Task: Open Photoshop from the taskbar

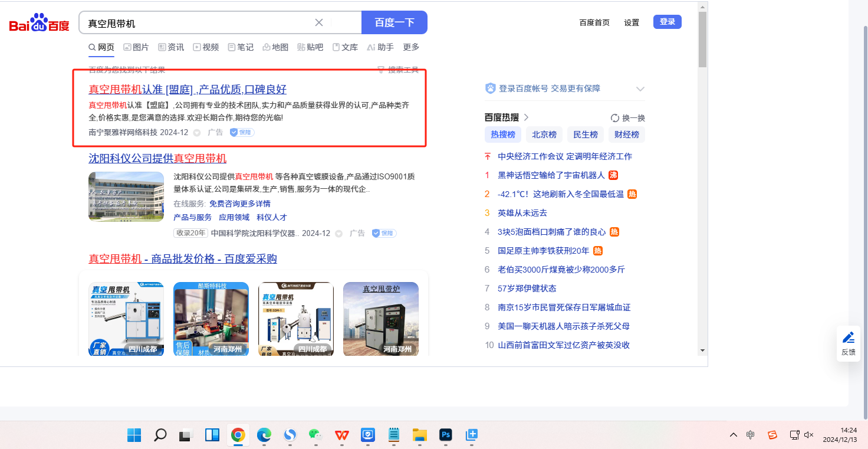Action: pos(446,435)
